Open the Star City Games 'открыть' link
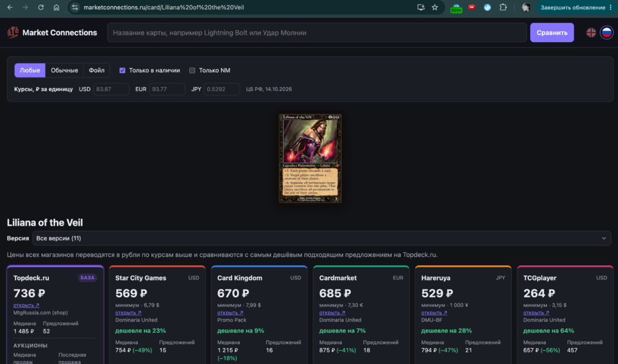 128,313
